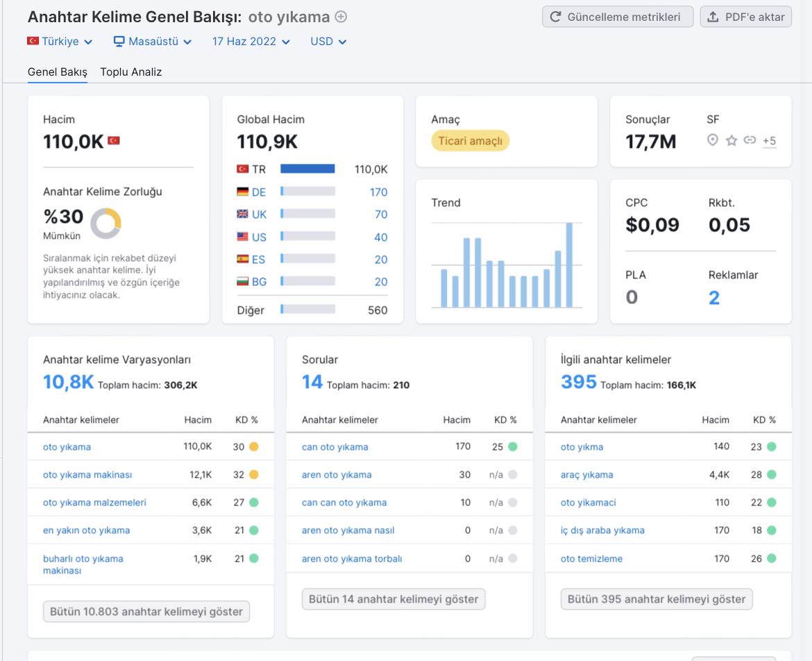
Task: Expand the 17 Haz 2022 date selector
Action: 251,42
